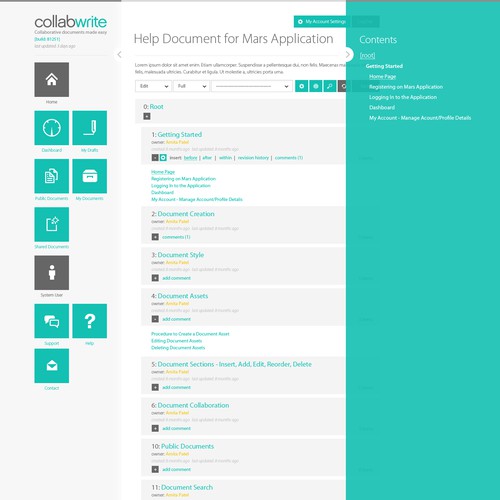Viewport: 500px width, 500px height.
Task: Click the 'after' insert link
Action: click(x=207, y=158)
